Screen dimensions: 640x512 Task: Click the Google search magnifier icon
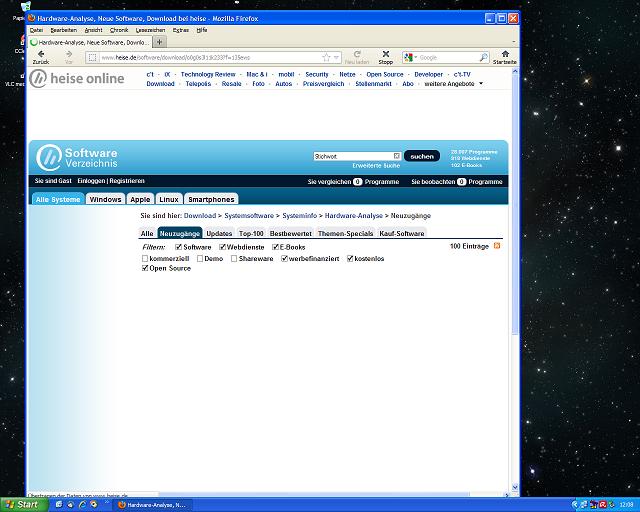pos(483,58)
